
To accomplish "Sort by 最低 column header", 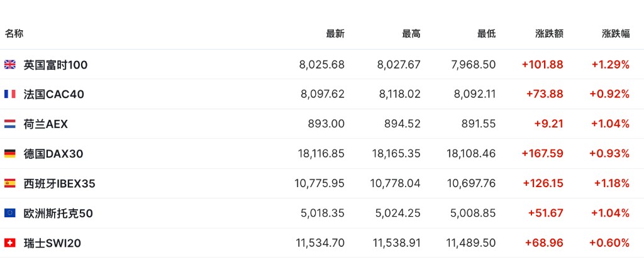I will point(486,34).
